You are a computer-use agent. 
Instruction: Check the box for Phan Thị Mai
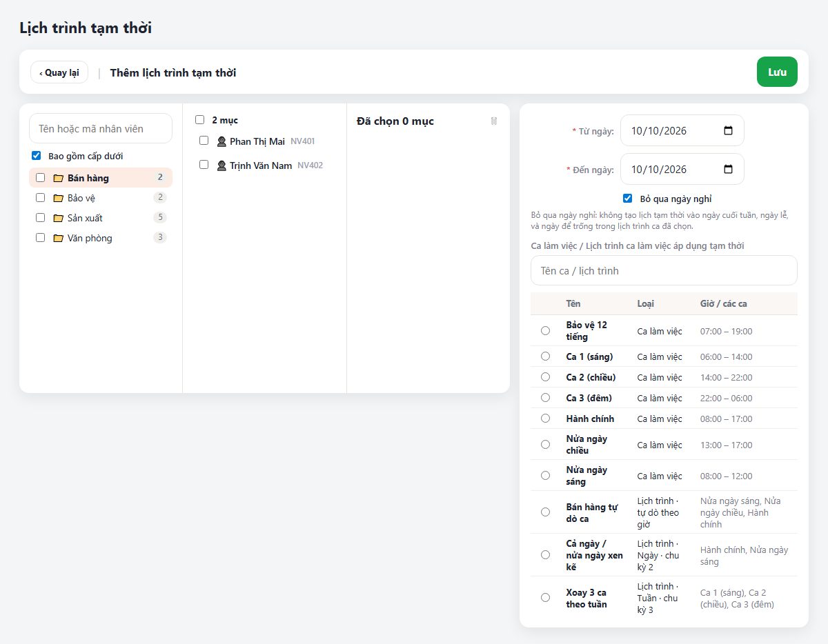(x=204, y=141)
